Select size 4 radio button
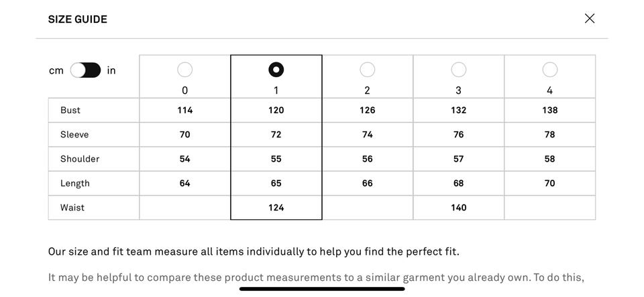The height and width of the screenshot is (297, 644). [x=549, y=70]
